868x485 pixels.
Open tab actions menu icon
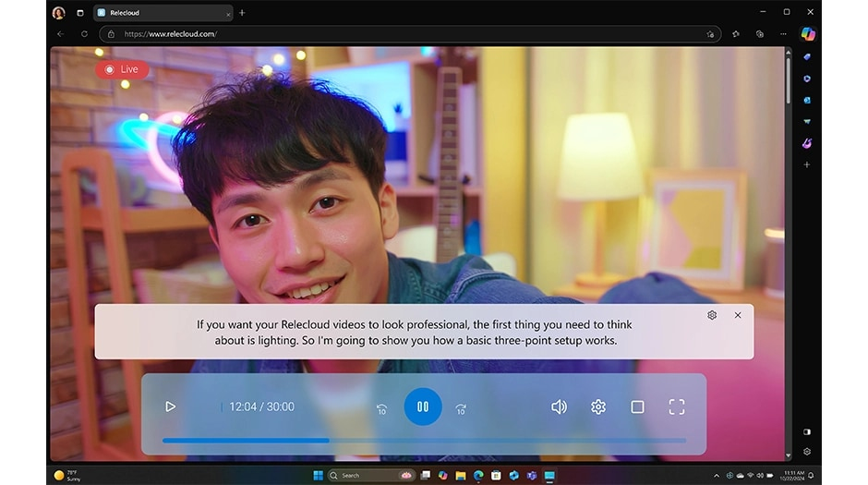pyautogui.click(x=80, y=13)
